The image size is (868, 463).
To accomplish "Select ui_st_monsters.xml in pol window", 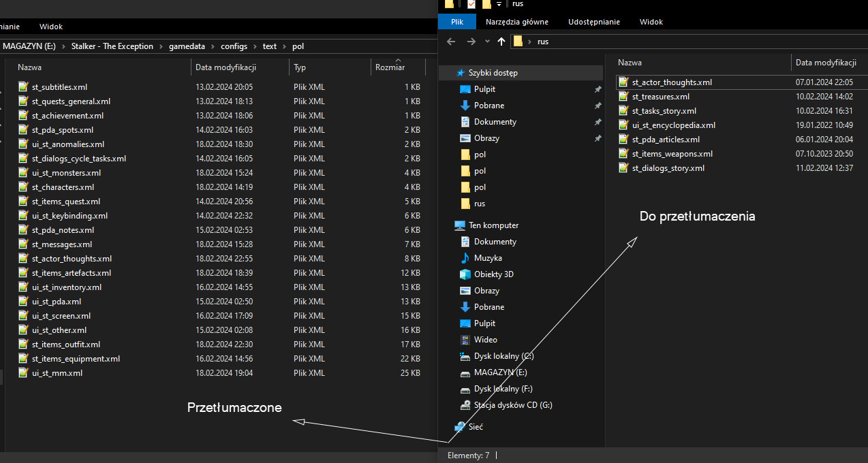I will coord(66,172).
